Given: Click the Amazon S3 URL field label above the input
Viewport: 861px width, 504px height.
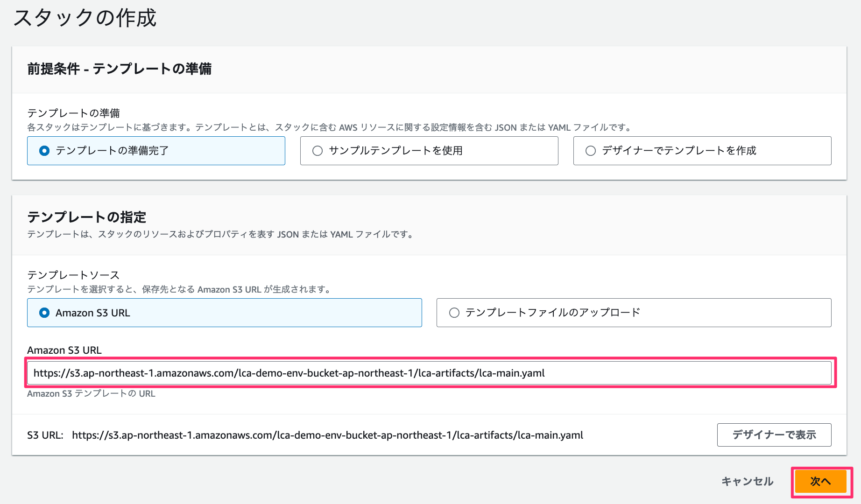Looking at the screenshot, I should [x=64, y=350].
